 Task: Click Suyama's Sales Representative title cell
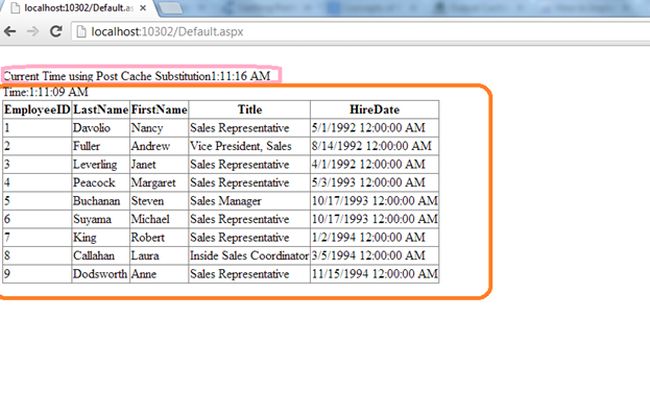pyautogui.click(x=250, y=219)
